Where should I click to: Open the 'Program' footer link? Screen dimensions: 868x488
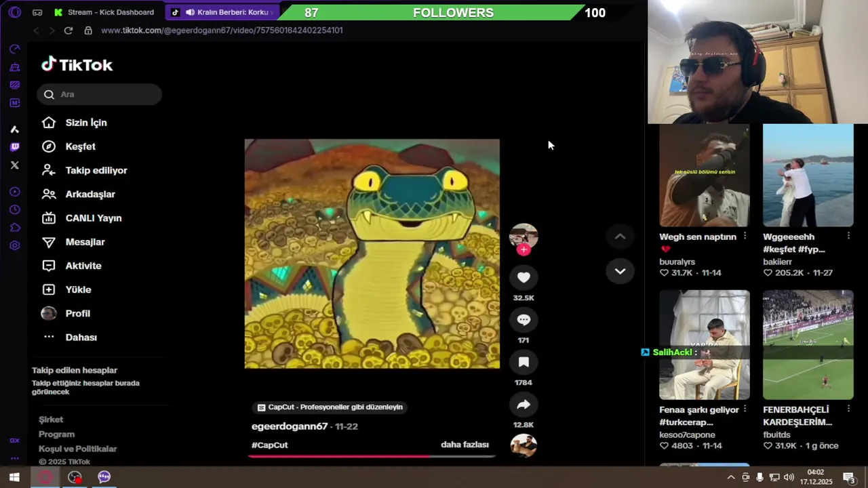[x=56, y=434]
